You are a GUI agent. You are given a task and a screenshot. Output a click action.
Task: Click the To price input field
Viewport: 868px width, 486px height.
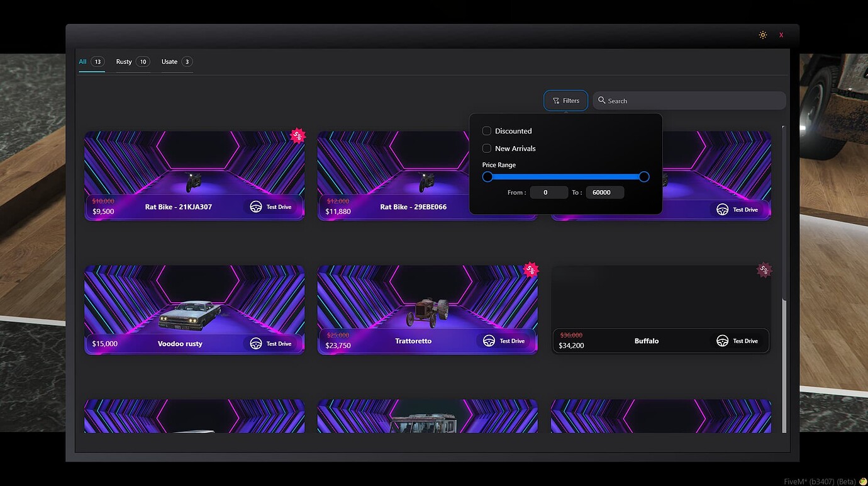click(605, 193)
